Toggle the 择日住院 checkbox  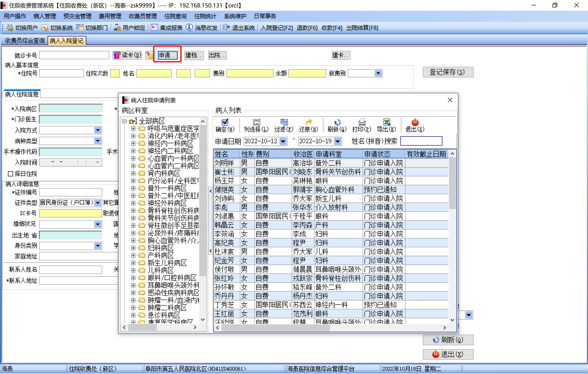(10, 174)
